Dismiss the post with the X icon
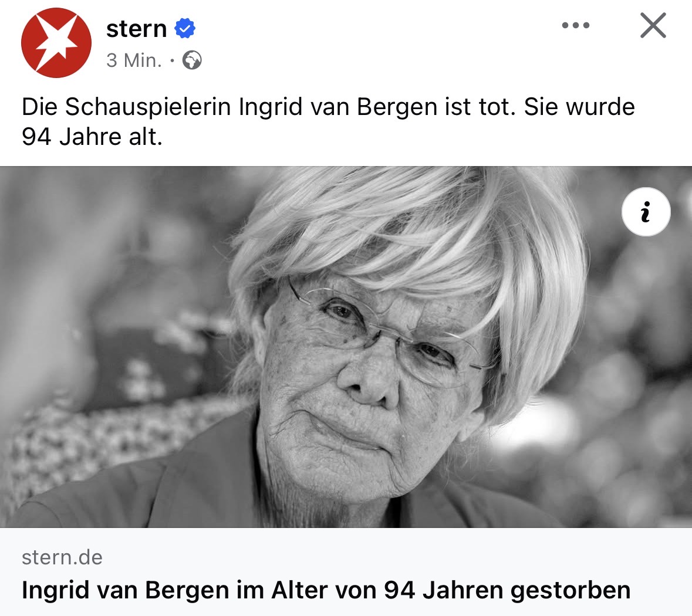Screen dimensions: 692x616 tap(653, 25)
